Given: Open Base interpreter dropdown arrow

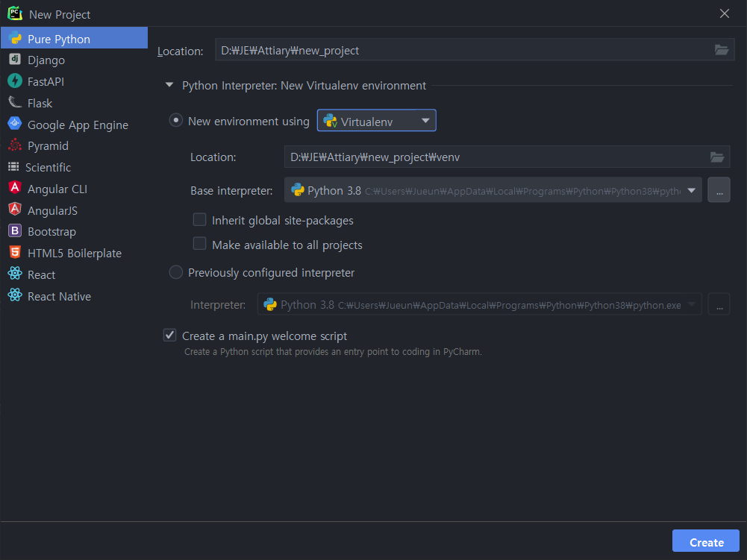Looking at the screenshot, I should click(691, 190).
